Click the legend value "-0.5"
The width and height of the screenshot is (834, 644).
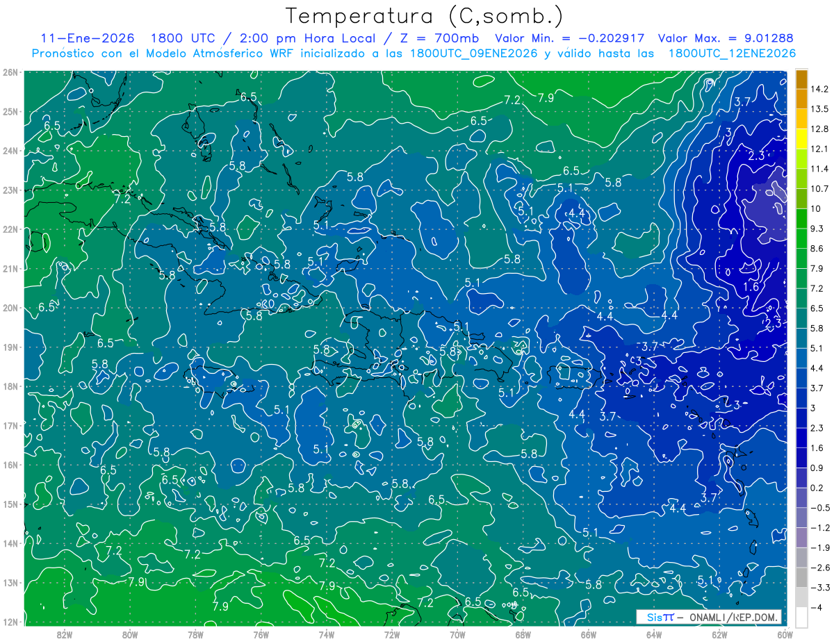819,508
